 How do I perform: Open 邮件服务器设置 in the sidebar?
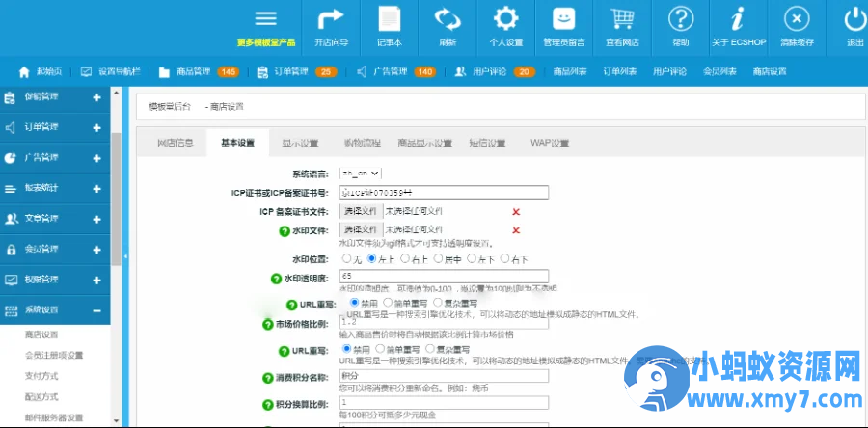point(54,418)
